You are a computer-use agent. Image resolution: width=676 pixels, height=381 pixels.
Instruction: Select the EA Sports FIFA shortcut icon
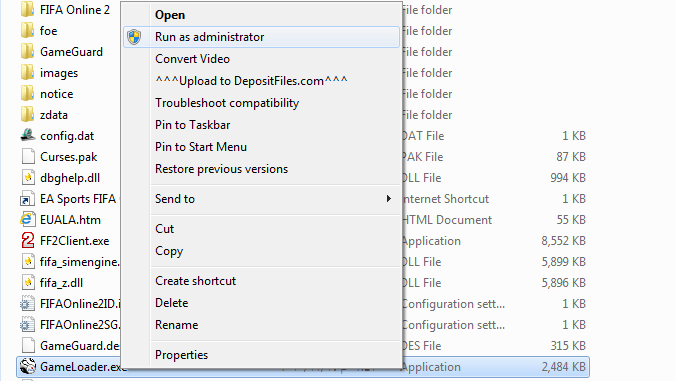click(x=28, y=199)
